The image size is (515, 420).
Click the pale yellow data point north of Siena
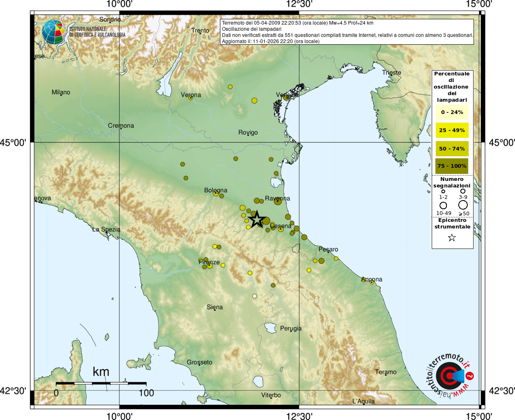coord(254,296)
